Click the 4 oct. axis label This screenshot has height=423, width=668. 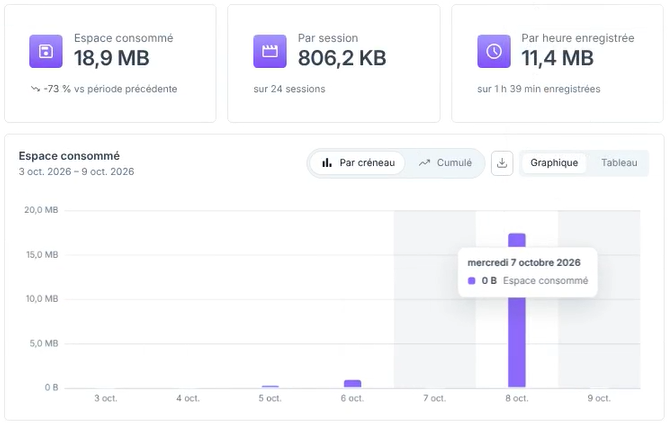pos(188,398)
